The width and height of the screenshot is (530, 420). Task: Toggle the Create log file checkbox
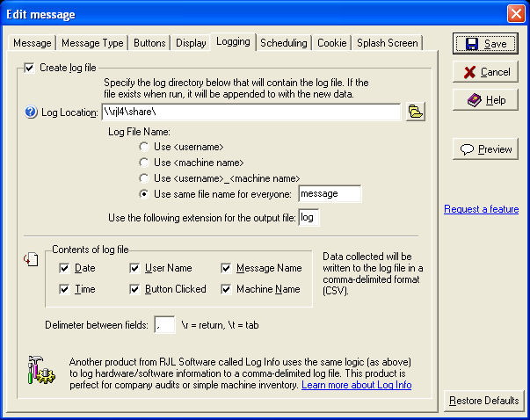pos(29,68)
